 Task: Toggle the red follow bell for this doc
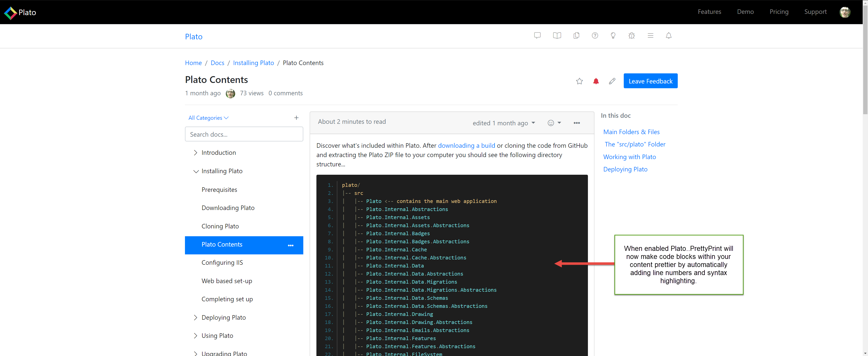[x=596, y=81]
